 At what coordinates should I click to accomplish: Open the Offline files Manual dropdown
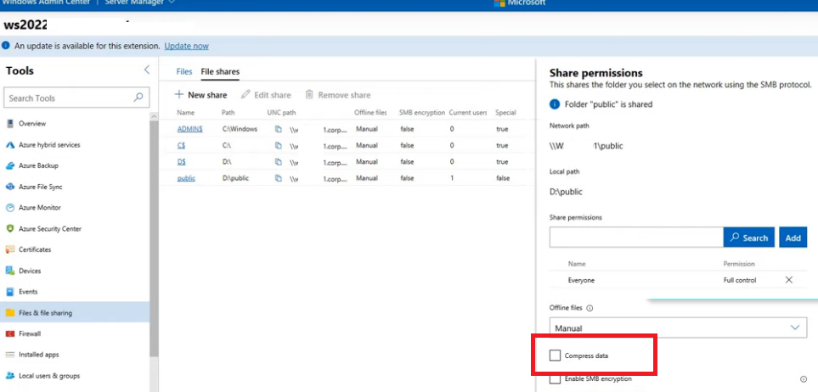click(678, 328)
